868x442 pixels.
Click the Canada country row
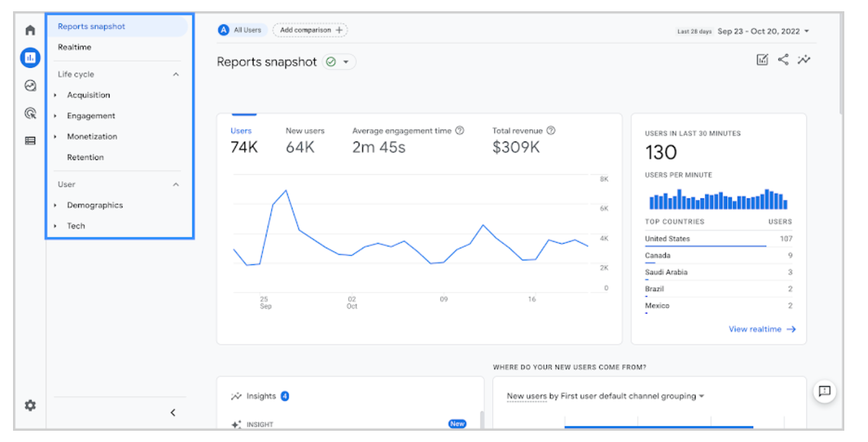(718, 255)
